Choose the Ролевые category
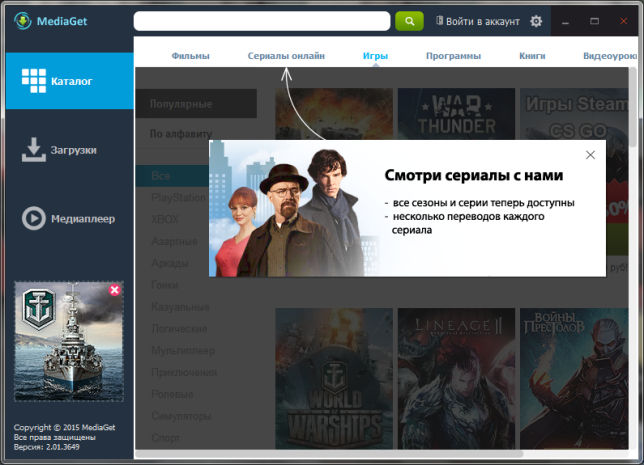The image size is (644, 465). [172, 394]
